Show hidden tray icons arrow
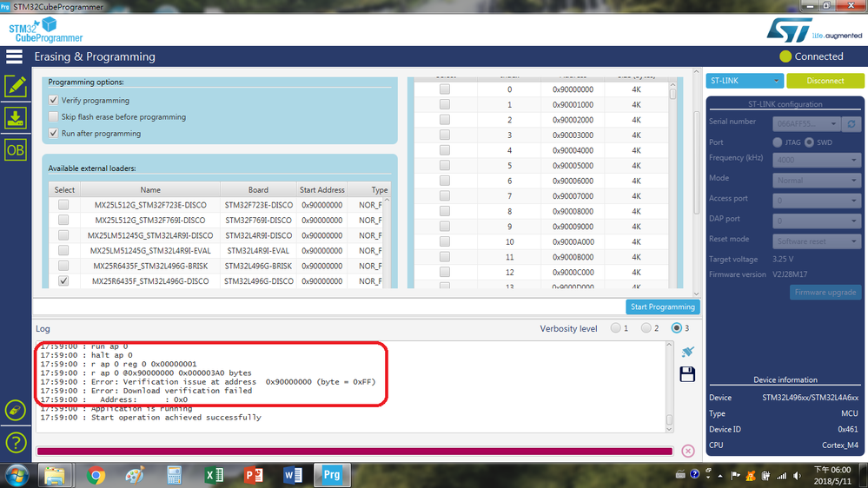Image resolution: width=868 pixels, height=488 pixels. [720, 475]
